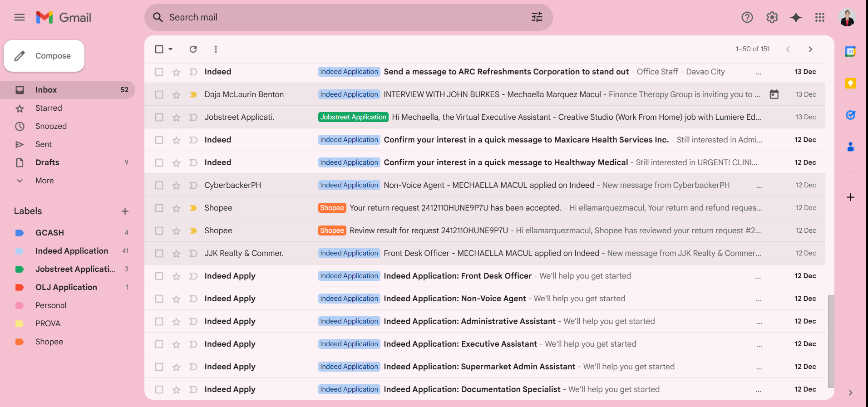This screenshot has width=868, height=407.
Task: Open the Jobstreet Applicati... label in sidebar
Action: point(68,269)
